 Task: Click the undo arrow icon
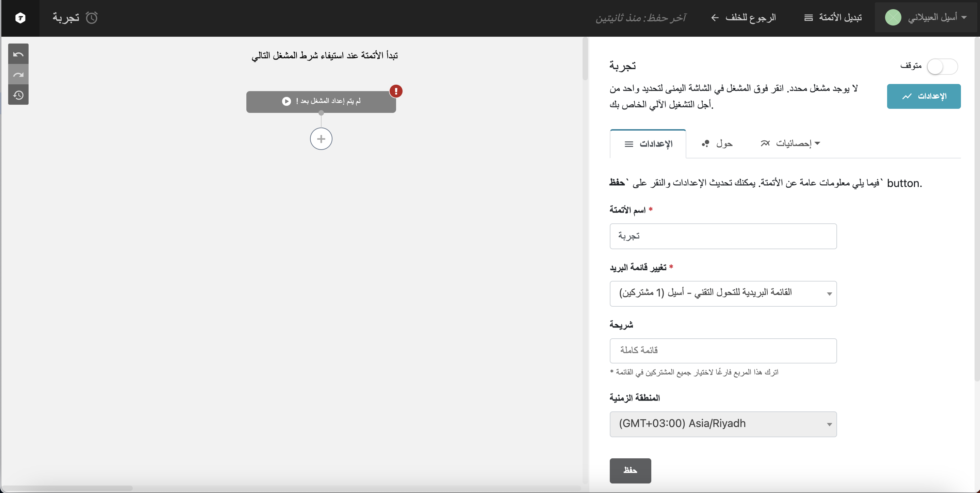[18, 54]
